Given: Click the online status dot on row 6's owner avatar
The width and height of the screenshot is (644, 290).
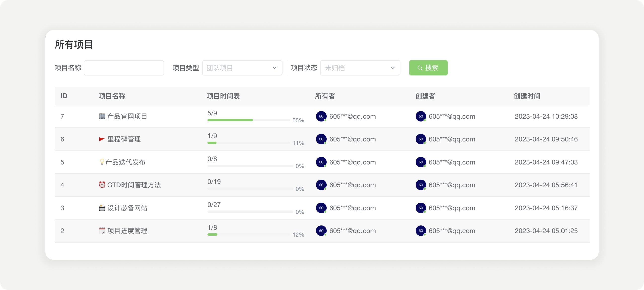Looking at the screenshot, I should click(325, 143).
